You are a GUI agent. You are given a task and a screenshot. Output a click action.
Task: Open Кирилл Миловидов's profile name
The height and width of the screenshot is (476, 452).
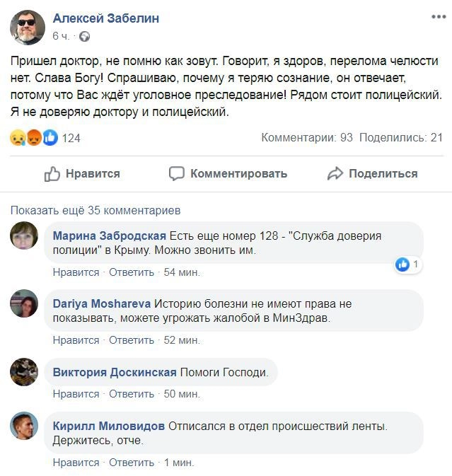click(x=109, y=426)
